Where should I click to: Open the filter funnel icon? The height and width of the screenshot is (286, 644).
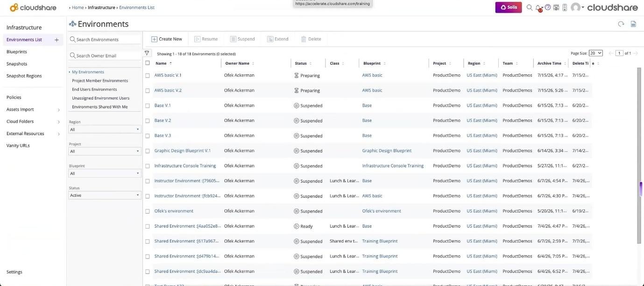[x=147, y=53]
